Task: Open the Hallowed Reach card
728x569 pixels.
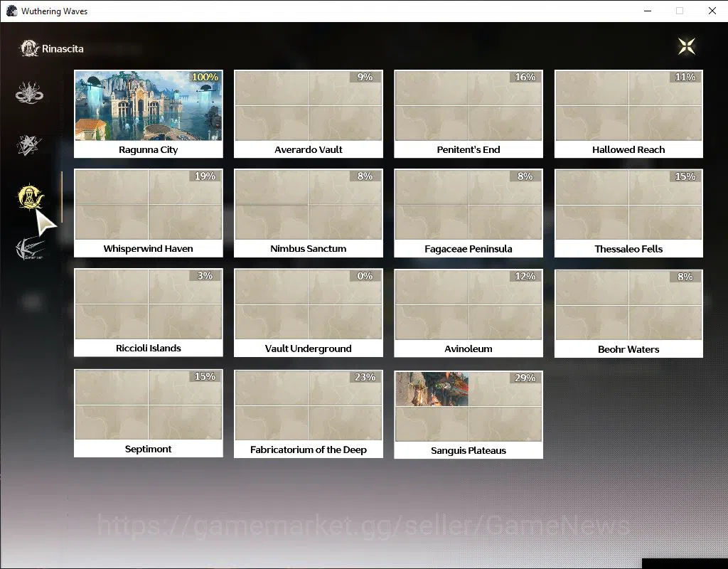Action: coord(628,114)
